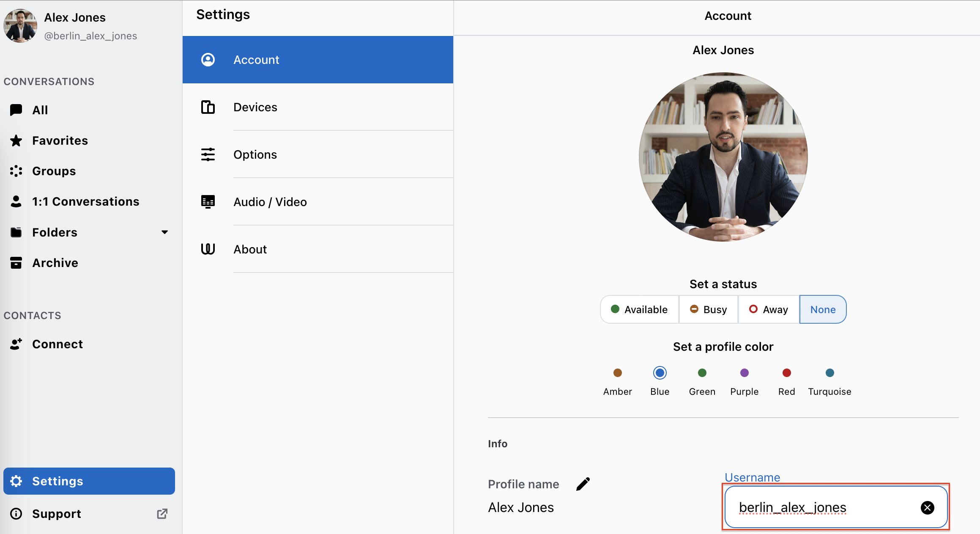This screenshot has height=534, width=980.
Task: Open the Archive list
Action: (x=89, y=263)
